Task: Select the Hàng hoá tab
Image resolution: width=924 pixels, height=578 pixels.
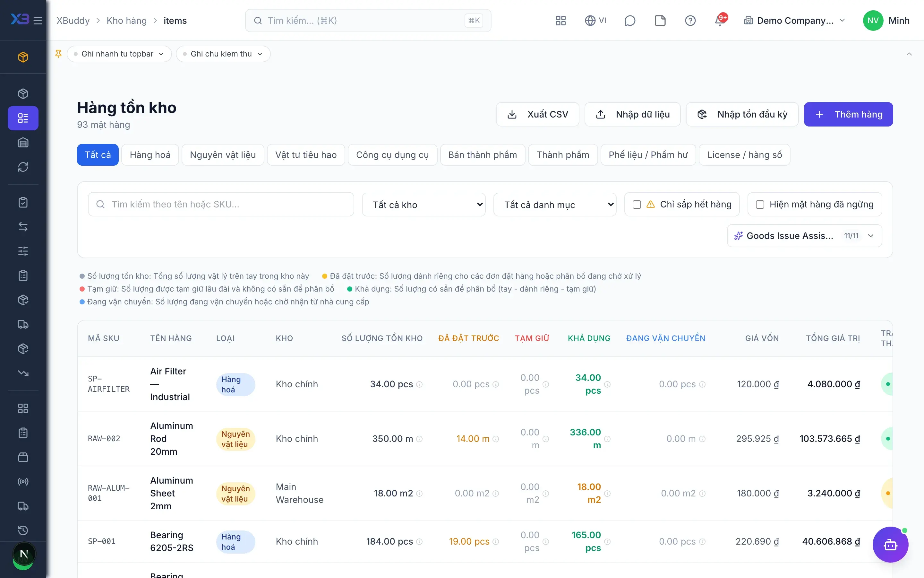Action: pos(150,155)
